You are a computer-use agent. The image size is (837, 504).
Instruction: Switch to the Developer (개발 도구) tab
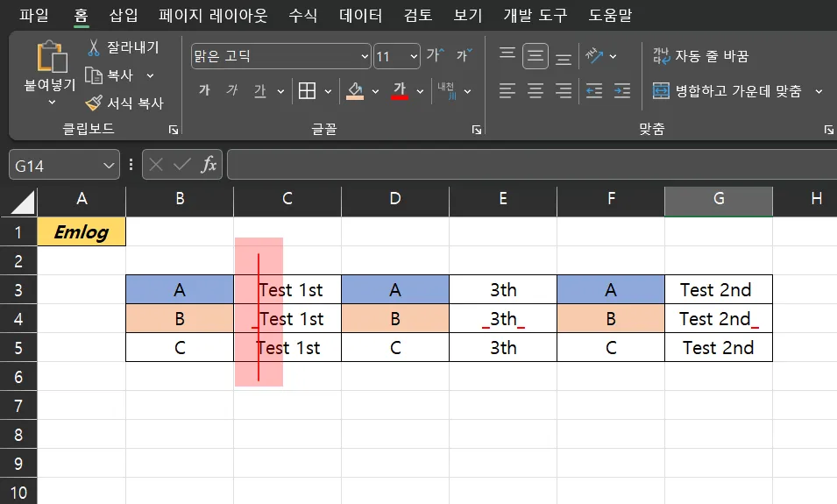(536, 15)
